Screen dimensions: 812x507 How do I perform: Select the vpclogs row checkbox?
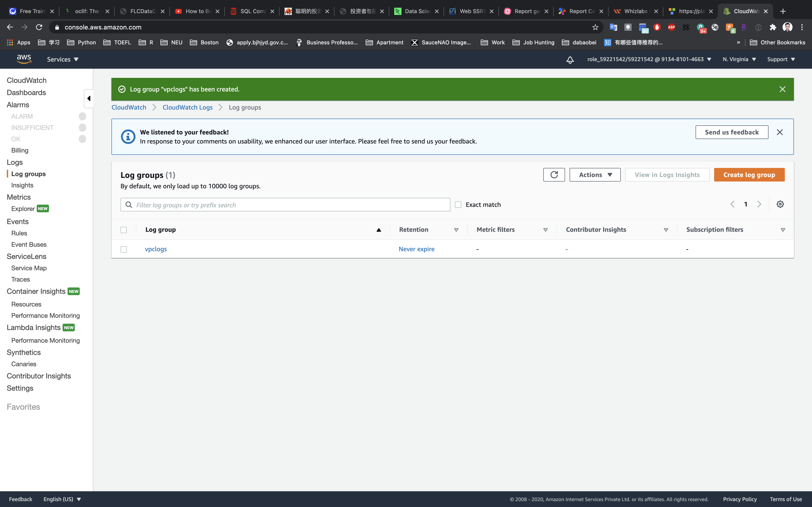(x=124, y=249)
